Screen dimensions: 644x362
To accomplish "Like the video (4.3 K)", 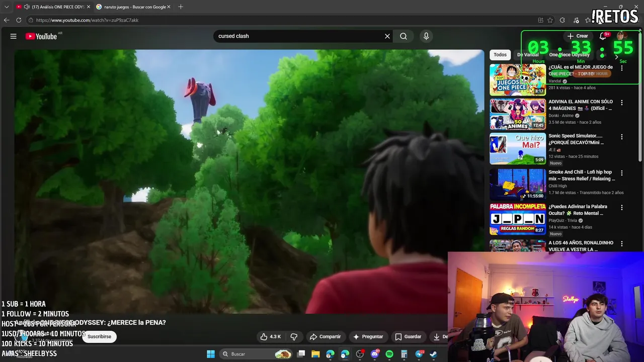I will 271,337.
